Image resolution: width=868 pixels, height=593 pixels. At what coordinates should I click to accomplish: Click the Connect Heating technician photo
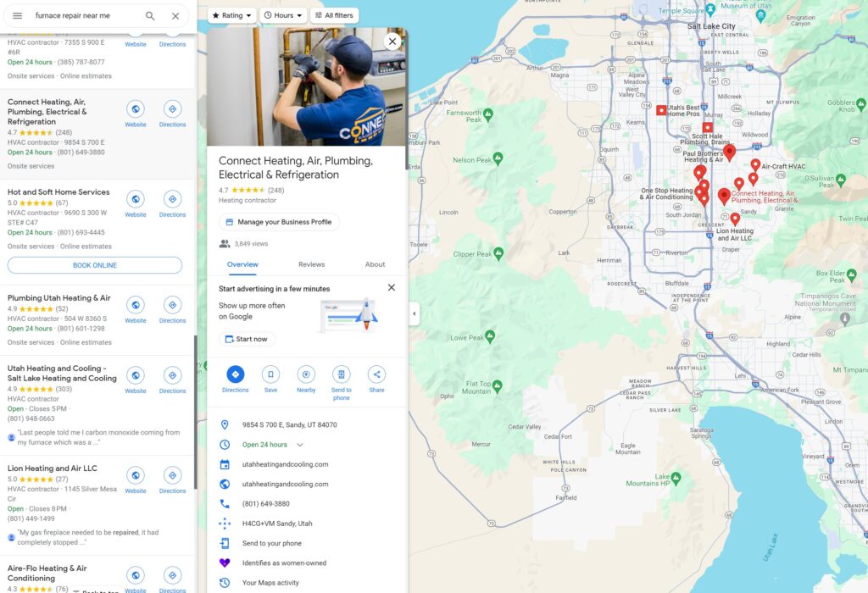pyautogui.click(x=307, y=87)
